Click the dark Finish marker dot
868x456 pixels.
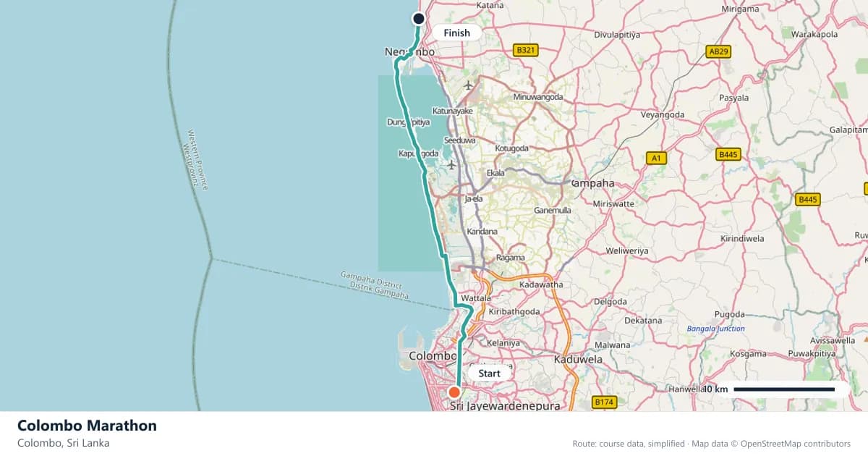[x=418, y=18]
